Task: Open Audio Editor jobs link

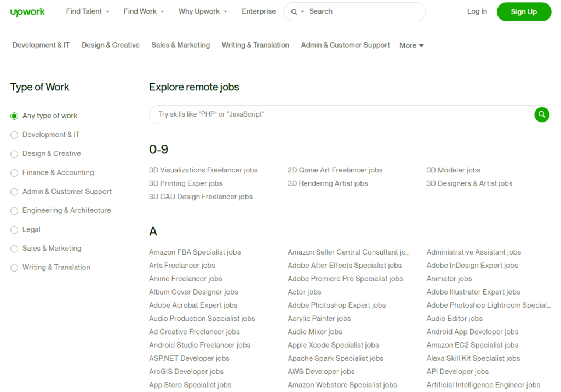Action: point(454,318)
